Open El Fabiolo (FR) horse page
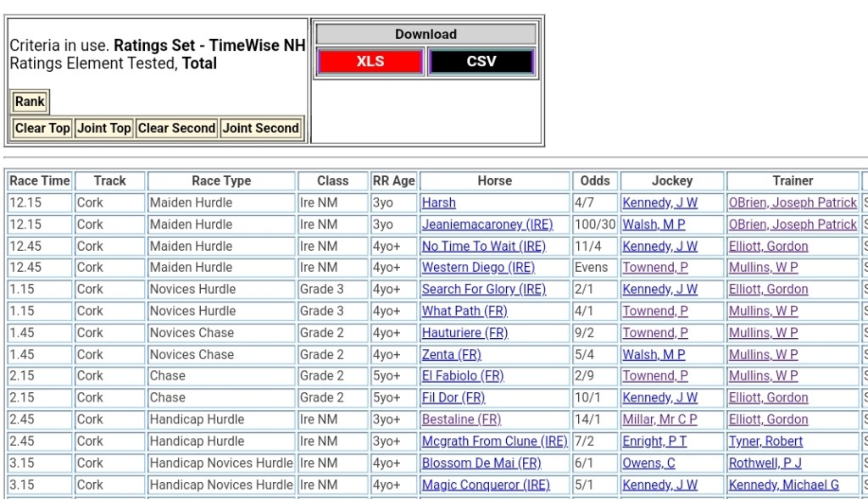Image resolution: width=868 pixels, height=499 pixels. point(462,376)
